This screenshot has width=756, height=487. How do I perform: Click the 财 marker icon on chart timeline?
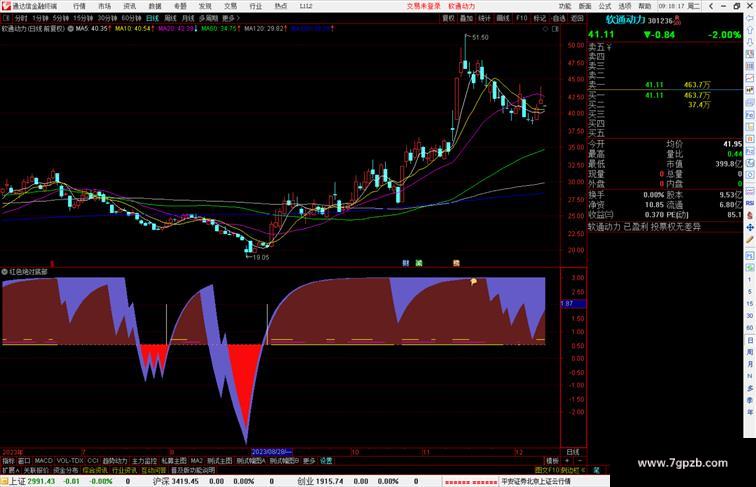[405, 263]
